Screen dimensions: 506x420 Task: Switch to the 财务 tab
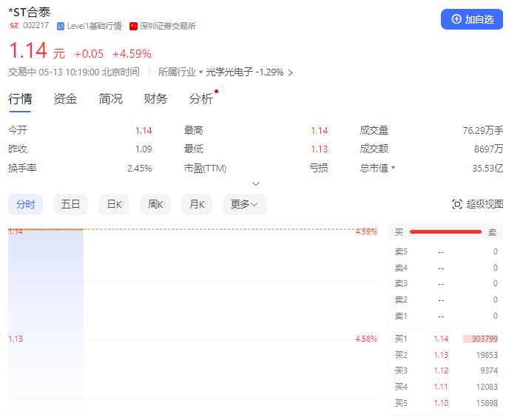155,98
